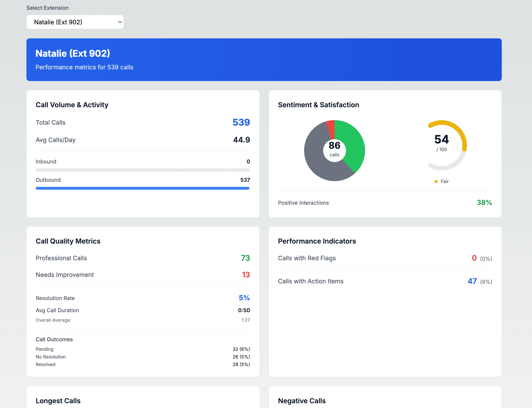The image size is (532, 408).
Task: Click the Outbound calls progress bar
Action: click(x=142, y=188)
